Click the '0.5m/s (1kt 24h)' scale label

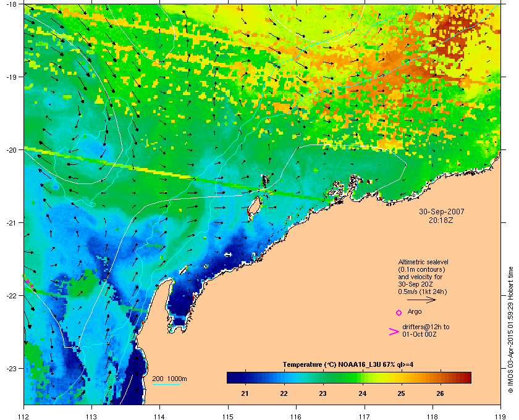tap(423, 292)
